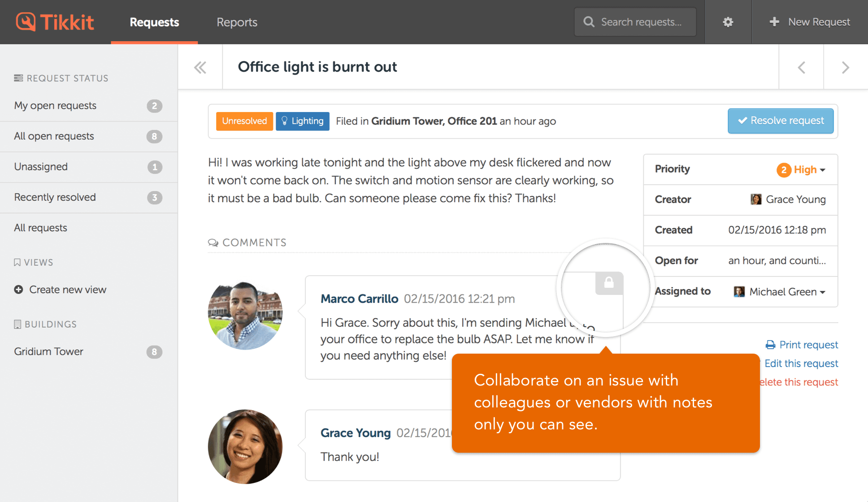Click the Tikkit logo icon
Viewport: 868px width, 502px height.
26,22
